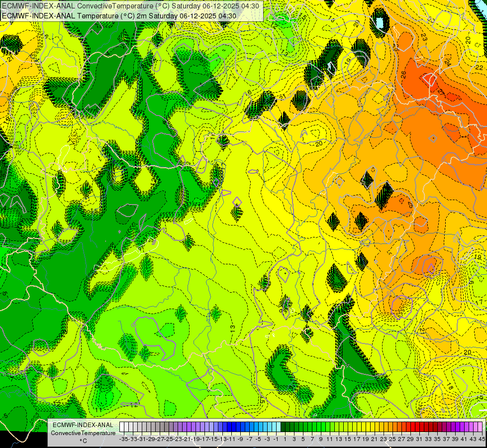487x448 pixels.
Task: Select the legend value -11
Action: click(232, 439)
